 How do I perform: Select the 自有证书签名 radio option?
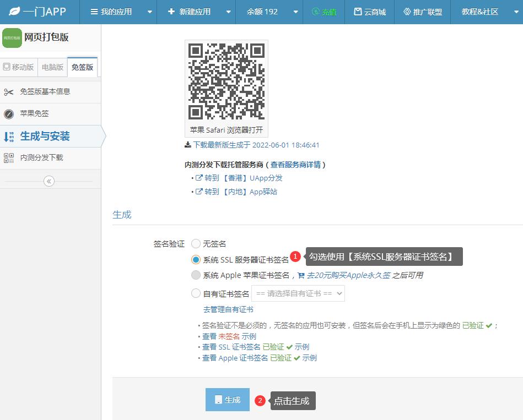pyautogui.click(x=196, y=293)
